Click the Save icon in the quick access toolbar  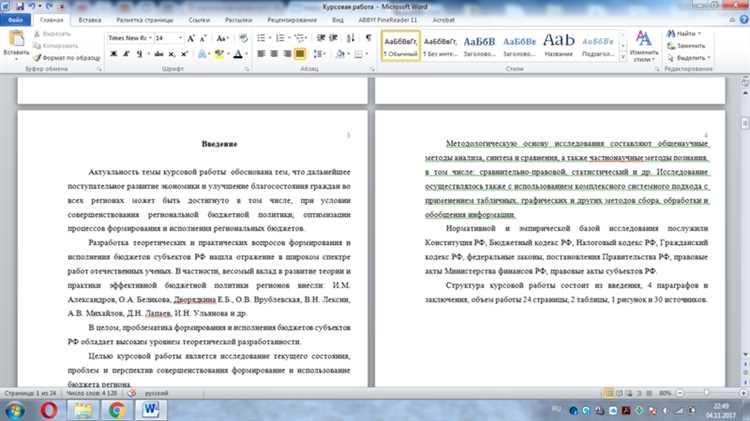[x=20, y=7]
